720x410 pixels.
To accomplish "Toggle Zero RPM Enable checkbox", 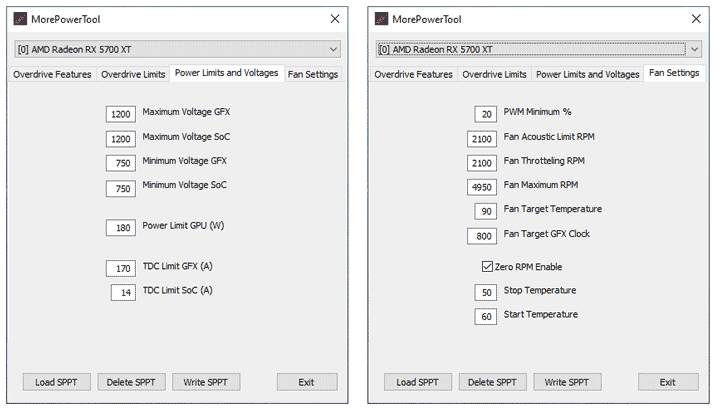I will [x=487, y=267].
